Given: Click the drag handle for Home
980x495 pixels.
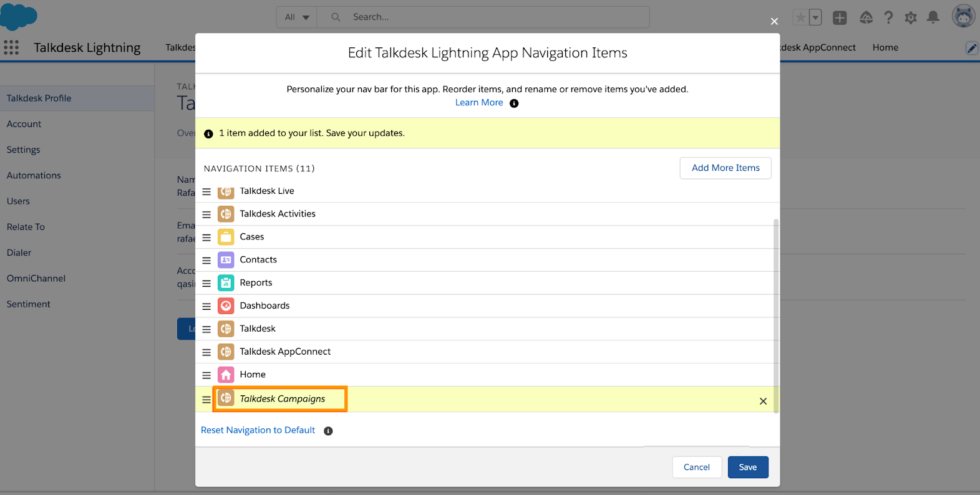Looking at the screenshot, I should (x=206, y=375).
